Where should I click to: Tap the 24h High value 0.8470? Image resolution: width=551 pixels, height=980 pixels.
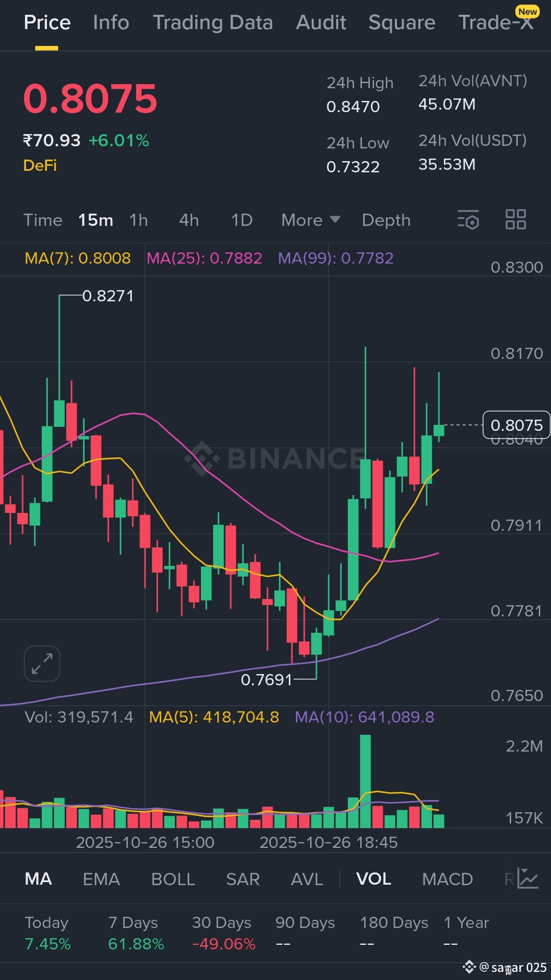353,107
